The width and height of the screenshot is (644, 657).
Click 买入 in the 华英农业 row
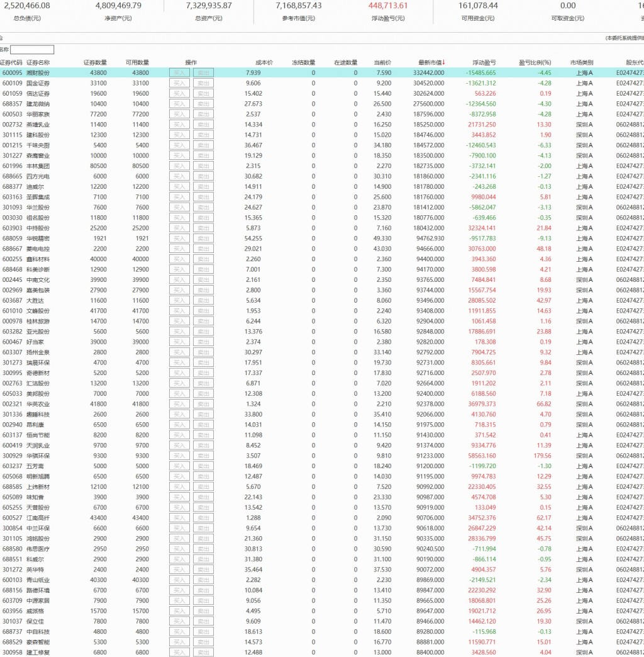tap(179, 404)
